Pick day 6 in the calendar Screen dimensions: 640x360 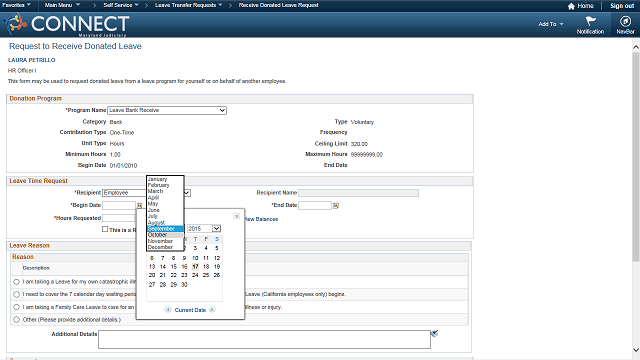(152, 258)
